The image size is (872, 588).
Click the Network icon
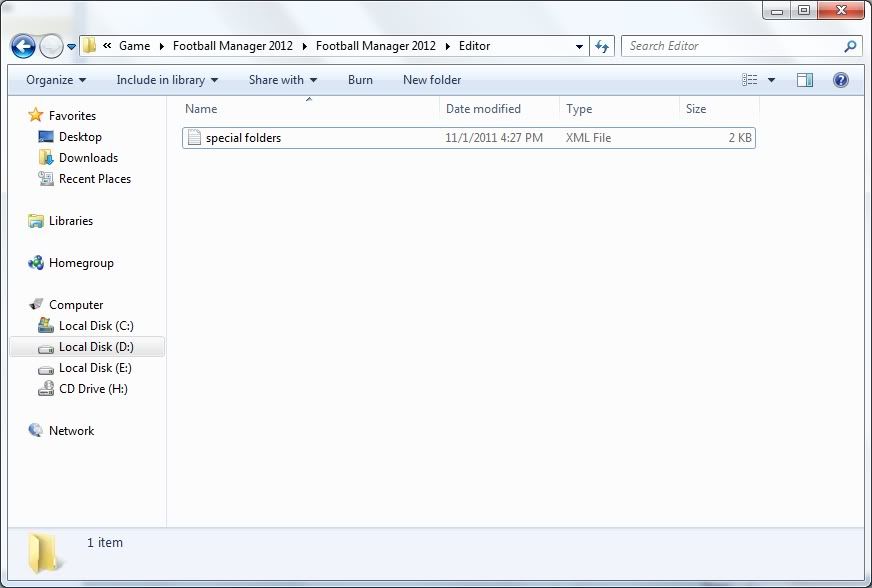pyautogui.click(x=36, y=431)
